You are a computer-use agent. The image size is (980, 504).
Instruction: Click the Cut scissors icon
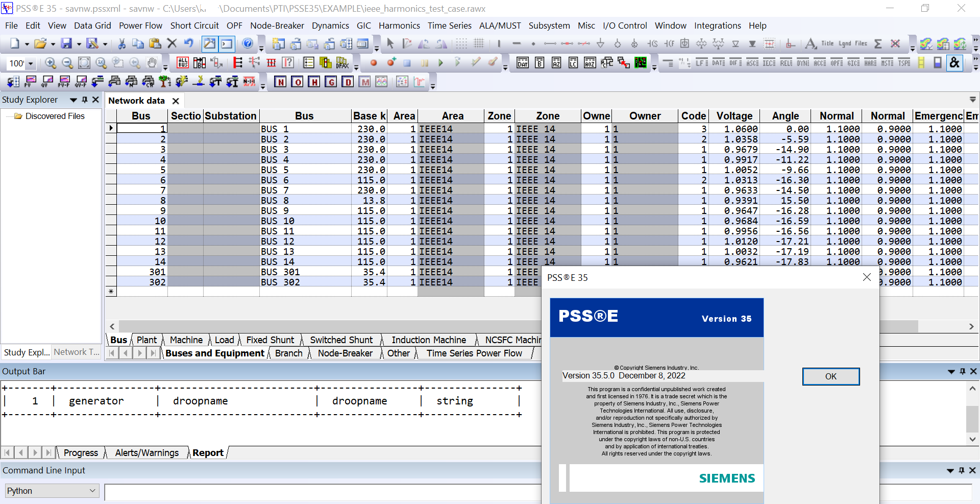(x=121, y=44)
